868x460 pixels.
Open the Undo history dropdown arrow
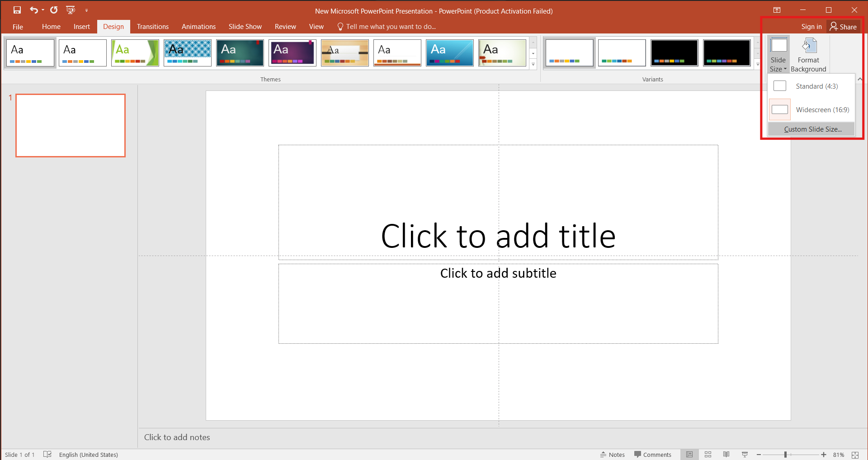43,10
